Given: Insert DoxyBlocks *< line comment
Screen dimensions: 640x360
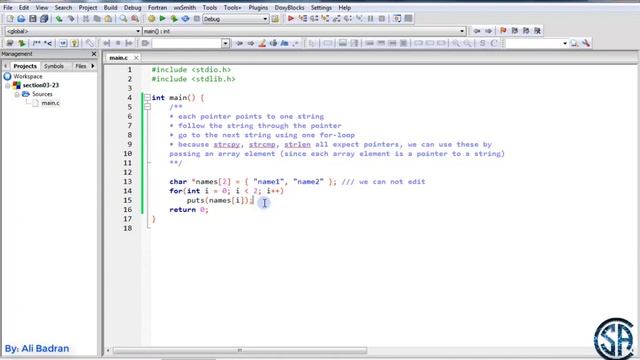Looking at the screenshot, I should 48,43.
